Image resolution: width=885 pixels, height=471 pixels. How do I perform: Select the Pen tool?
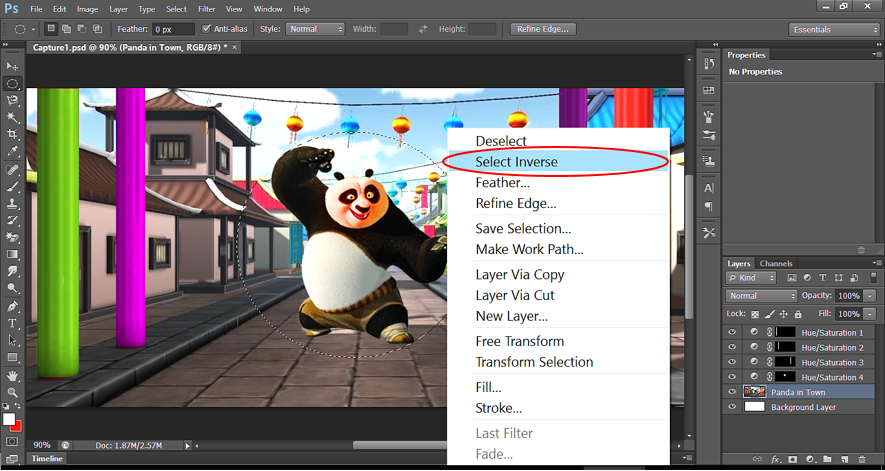point(12,307)
